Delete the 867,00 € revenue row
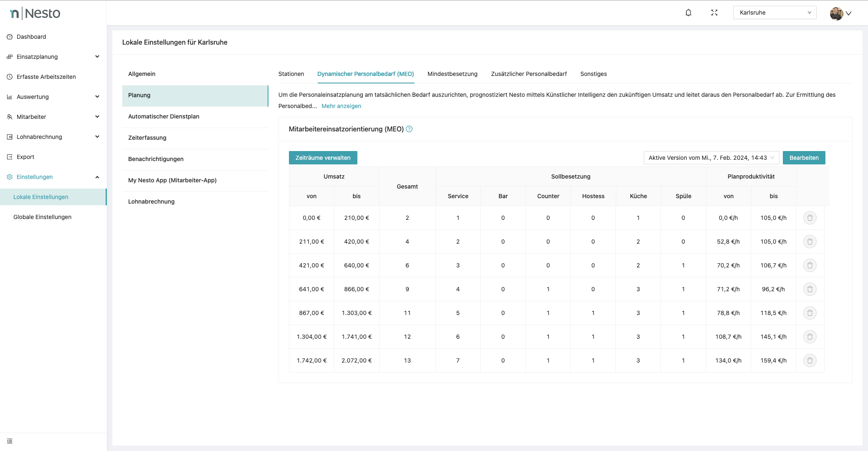Screen dimensions: 868x451 810,313
